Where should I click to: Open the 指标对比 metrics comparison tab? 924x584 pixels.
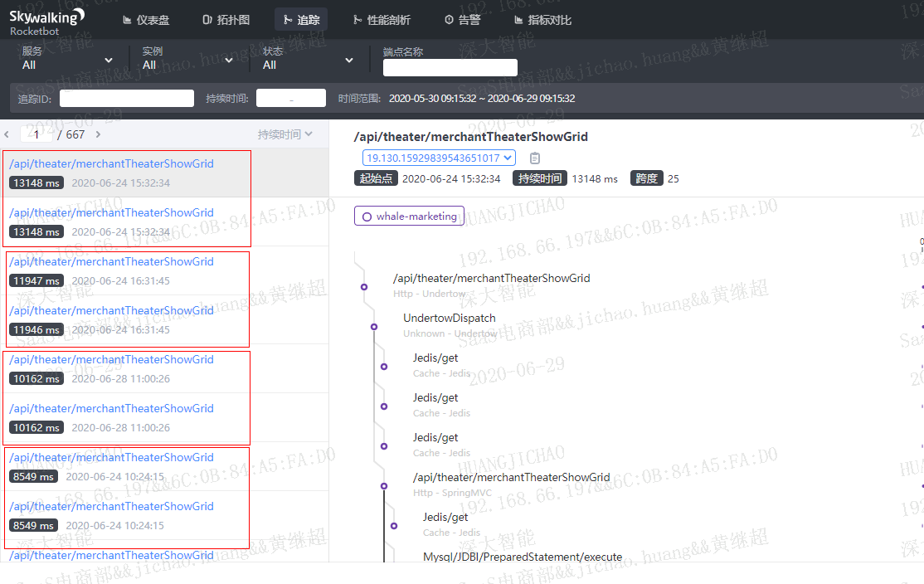click(x=542, y=20)
